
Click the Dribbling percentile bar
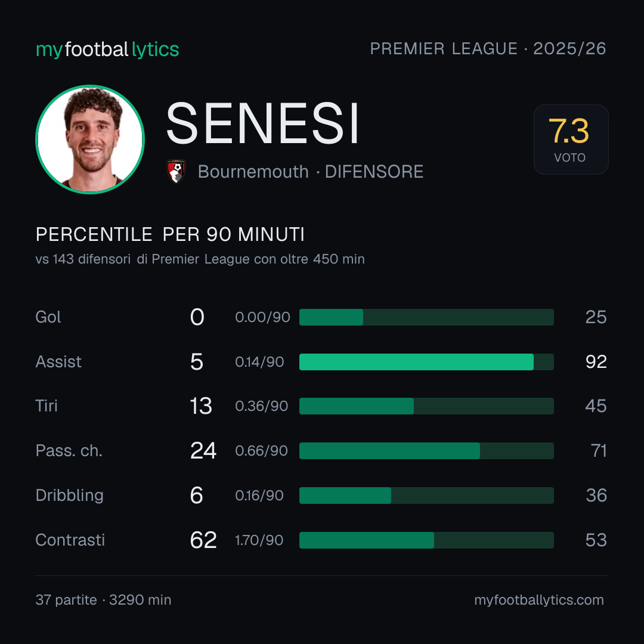(426, 496)
